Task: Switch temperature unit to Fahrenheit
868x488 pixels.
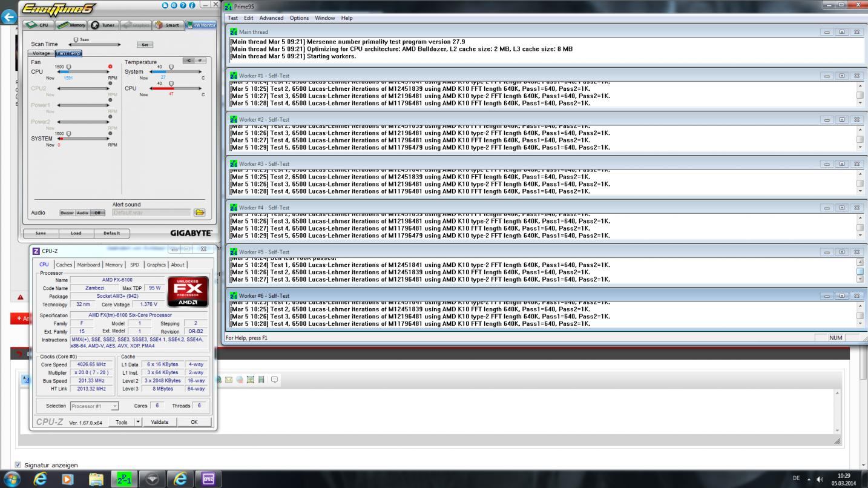Action: click(201, 61)
